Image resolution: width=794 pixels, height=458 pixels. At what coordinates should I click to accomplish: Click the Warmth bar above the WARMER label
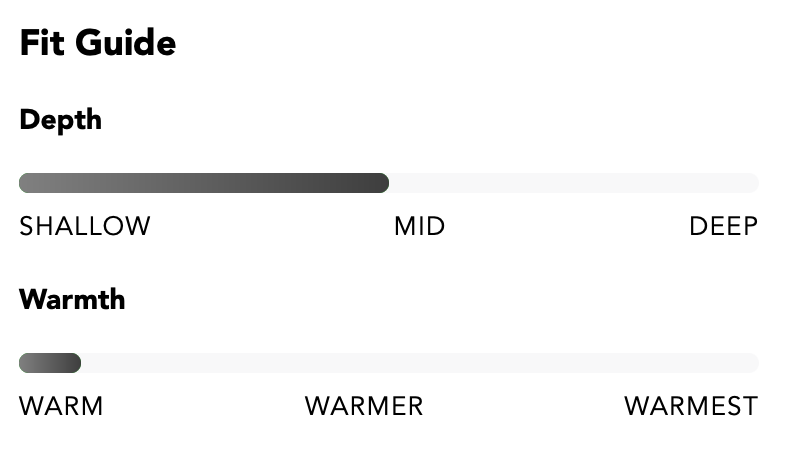point(364,363)
